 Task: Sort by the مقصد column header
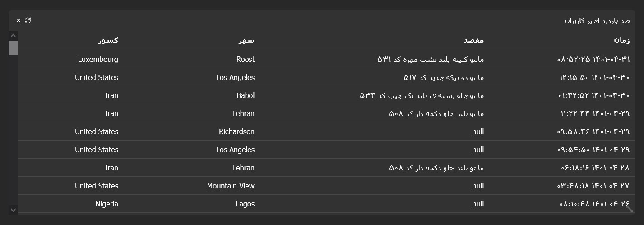pos(474,40)
